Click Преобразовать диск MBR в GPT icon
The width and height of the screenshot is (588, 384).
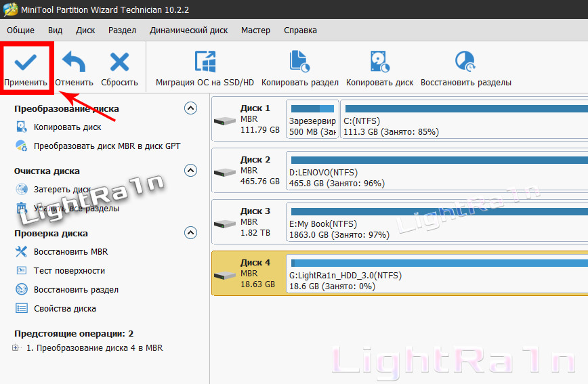22,146
